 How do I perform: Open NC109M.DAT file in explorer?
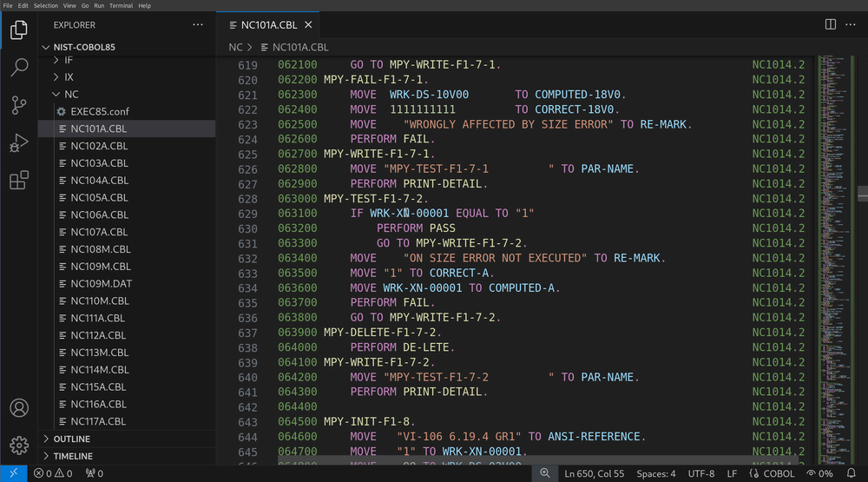tap(101, 284)
